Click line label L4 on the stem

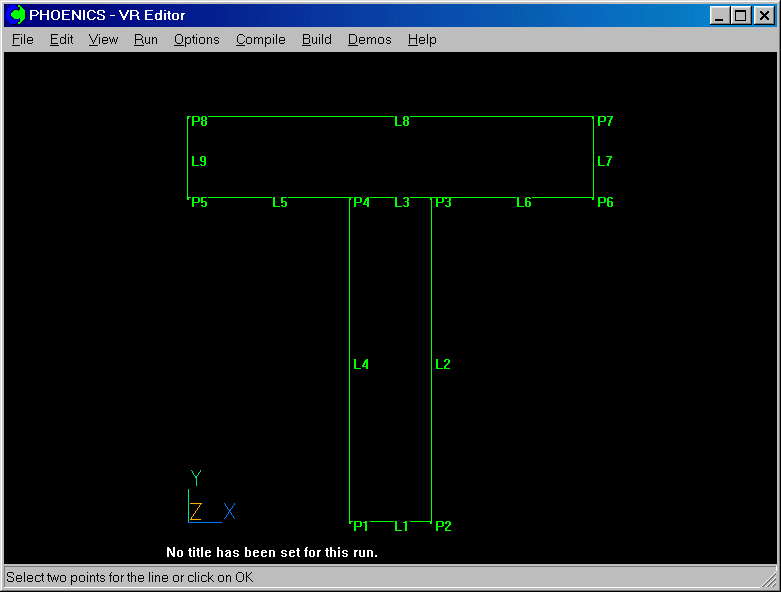click(x=361, y=364)
